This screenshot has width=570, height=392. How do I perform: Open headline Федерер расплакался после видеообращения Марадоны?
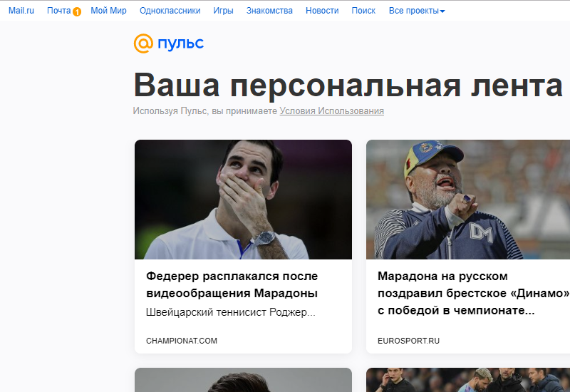[232, 284]
